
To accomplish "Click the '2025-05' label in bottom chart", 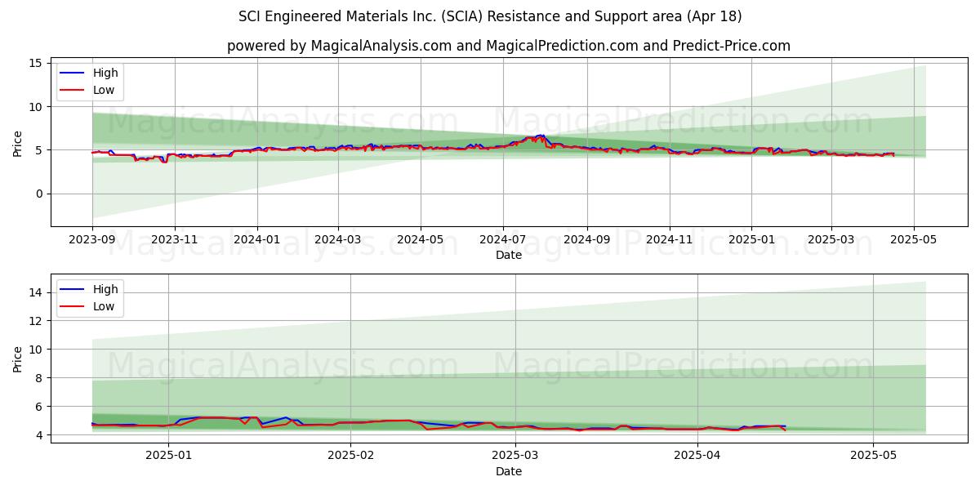I will click(x=873, y=457).
